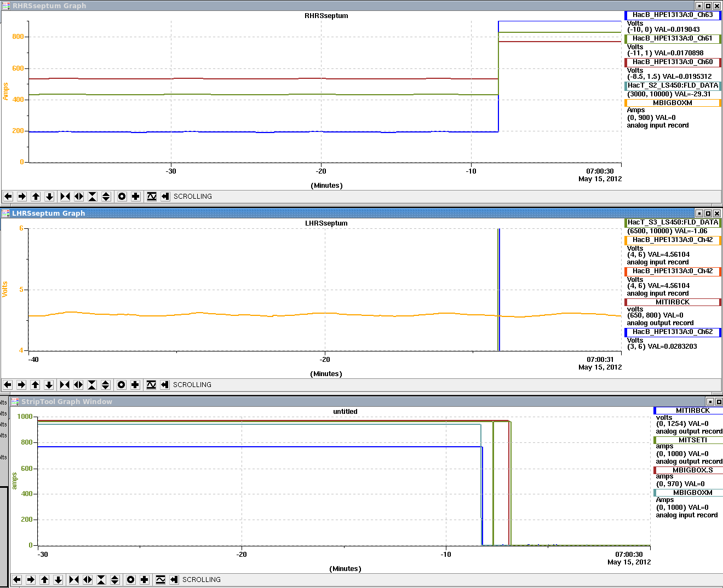Click the plus icon in RHRSseptum toolbar
The height and width of the screenshot is (588, 723).
coord(136,196)
